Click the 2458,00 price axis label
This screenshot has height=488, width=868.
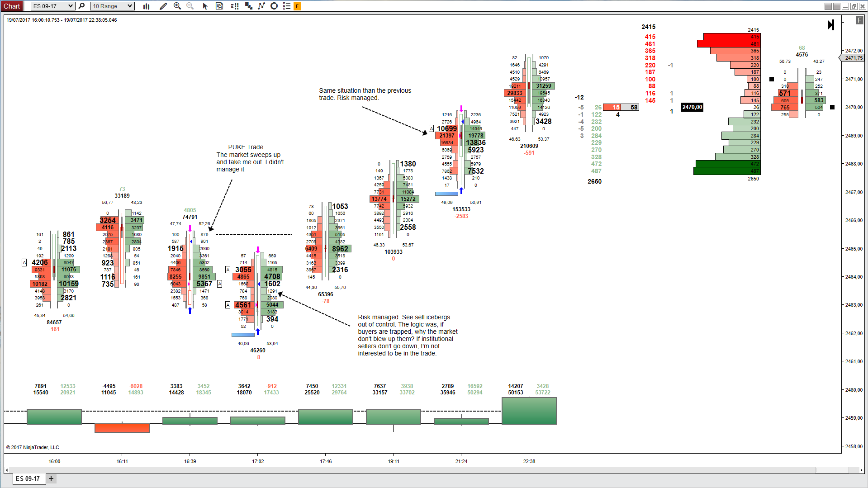point(854,446)
